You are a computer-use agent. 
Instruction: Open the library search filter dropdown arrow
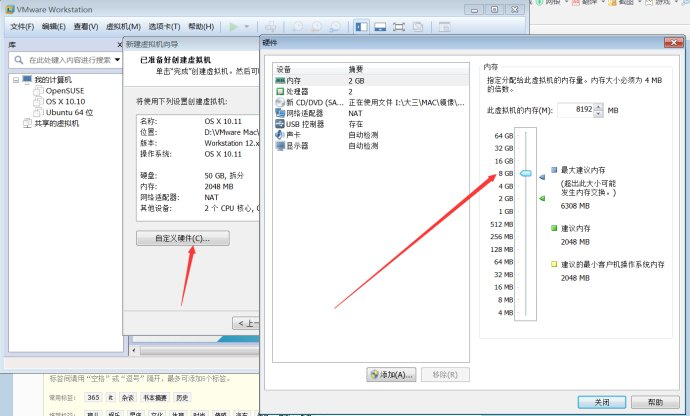coord(117,60)
